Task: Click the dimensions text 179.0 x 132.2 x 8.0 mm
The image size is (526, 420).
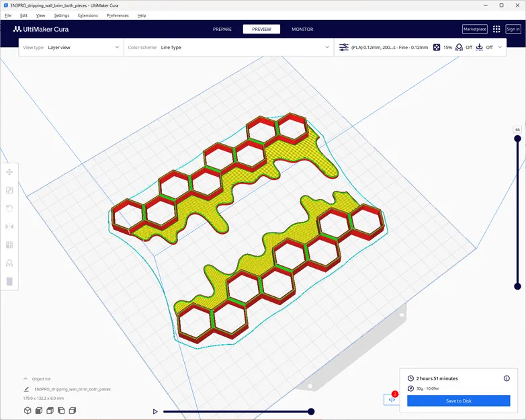Action: [x=43, y=398]
